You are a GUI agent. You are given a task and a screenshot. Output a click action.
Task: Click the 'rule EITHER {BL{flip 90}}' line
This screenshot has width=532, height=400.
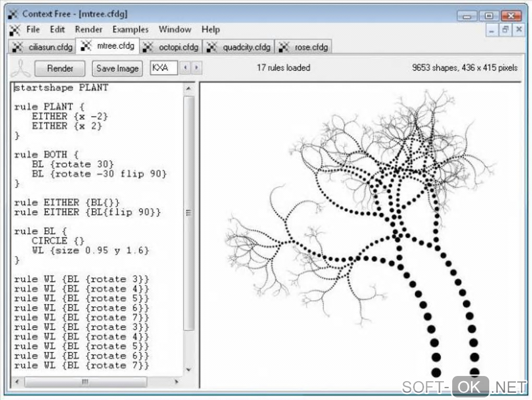87,212
